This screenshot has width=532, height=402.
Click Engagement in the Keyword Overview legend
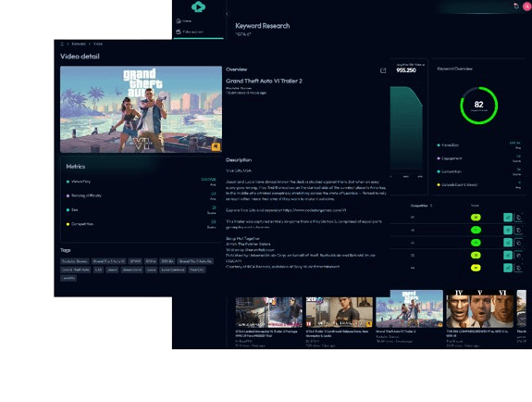(x=450, y=158)
